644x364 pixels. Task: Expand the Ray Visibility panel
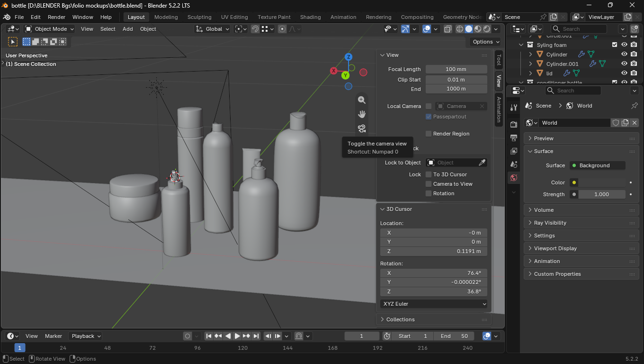point(581,223)
